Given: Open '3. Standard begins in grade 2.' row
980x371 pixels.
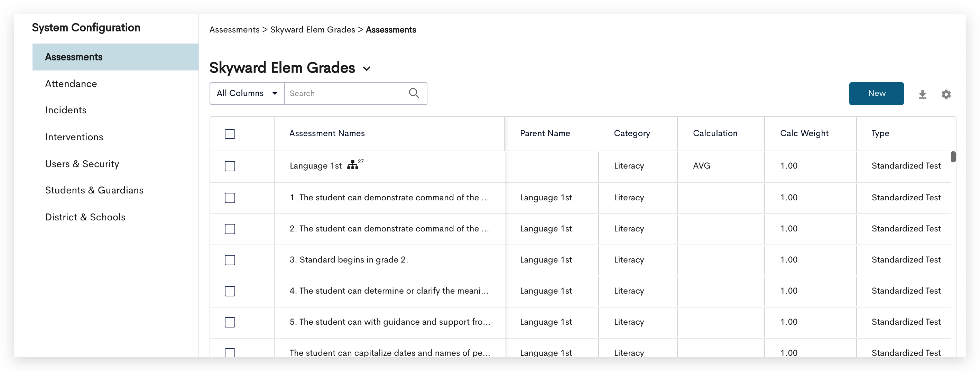Looking at the screenshot, I should [x=349, y=260].
